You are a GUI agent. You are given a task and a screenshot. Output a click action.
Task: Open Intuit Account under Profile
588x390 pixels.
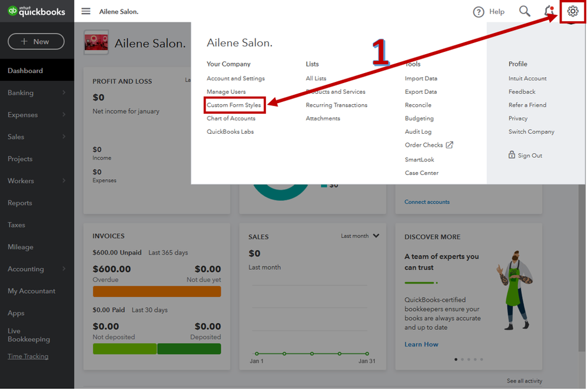click(529, 78)
